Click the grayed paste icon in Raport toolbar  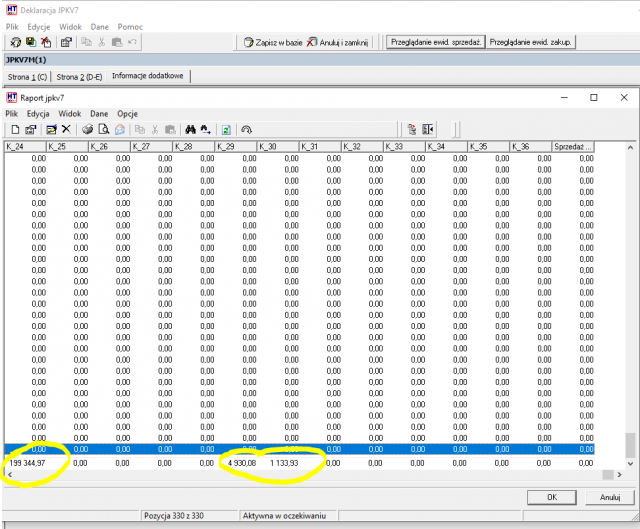click(170, 130)
